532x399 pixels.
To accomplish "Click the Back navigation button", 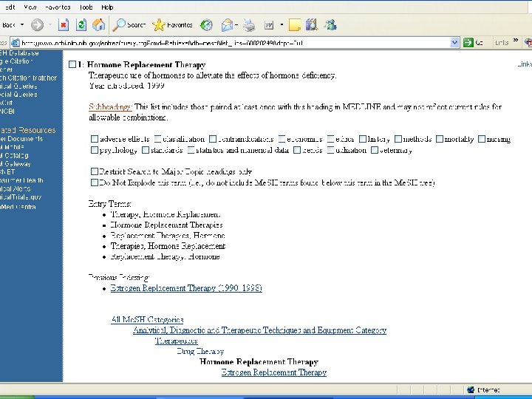I will (8, 25).
